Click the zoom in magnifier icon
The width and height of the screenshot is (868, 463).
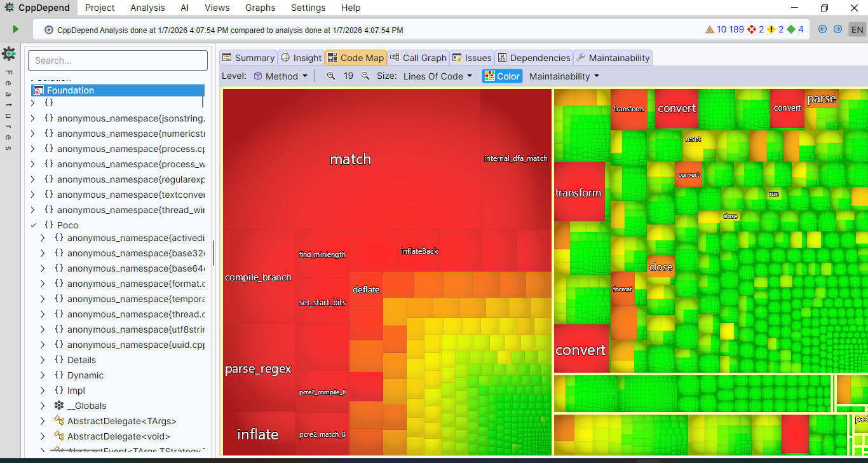[331, 76]
